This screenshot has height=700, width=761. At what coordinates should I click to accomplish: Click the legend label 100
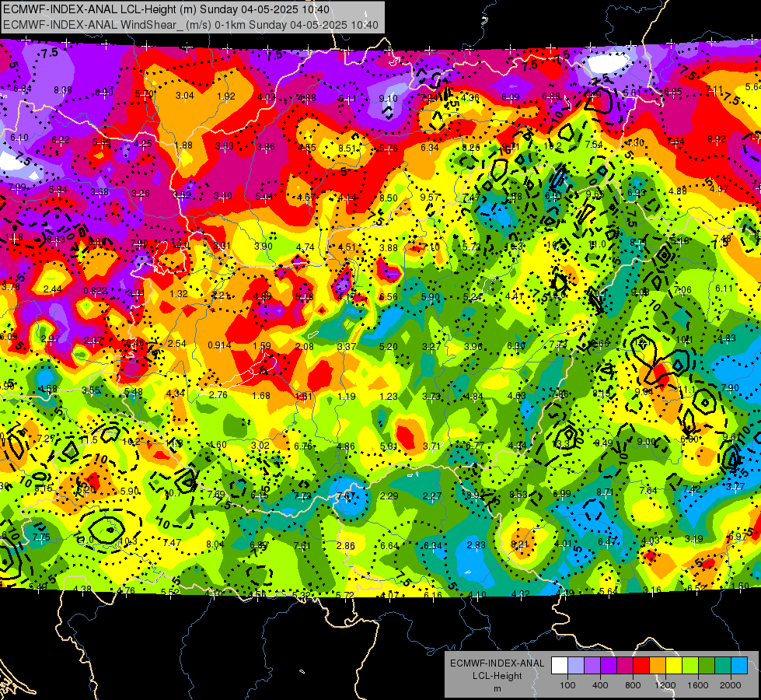pyautogui.click(x=567, y=685)
